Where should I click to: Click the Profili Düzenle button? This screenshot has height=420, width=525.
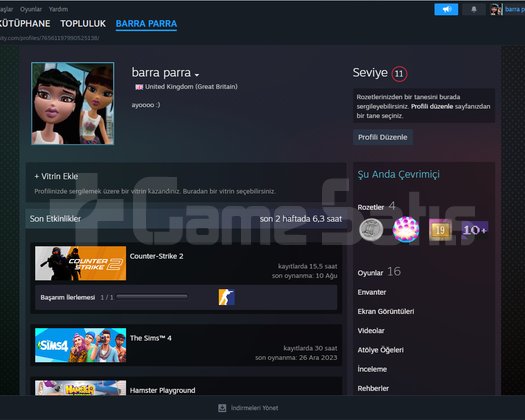[x=383, y=137]
